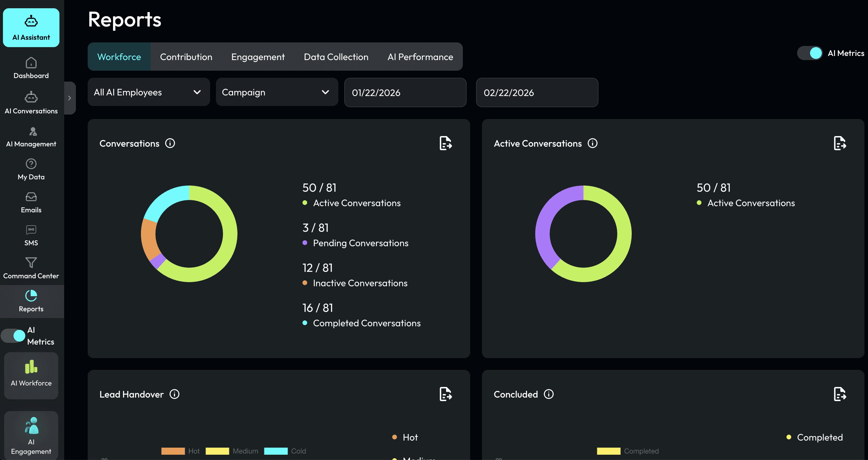Open the AI Workforce card

(x=31, y=375)
